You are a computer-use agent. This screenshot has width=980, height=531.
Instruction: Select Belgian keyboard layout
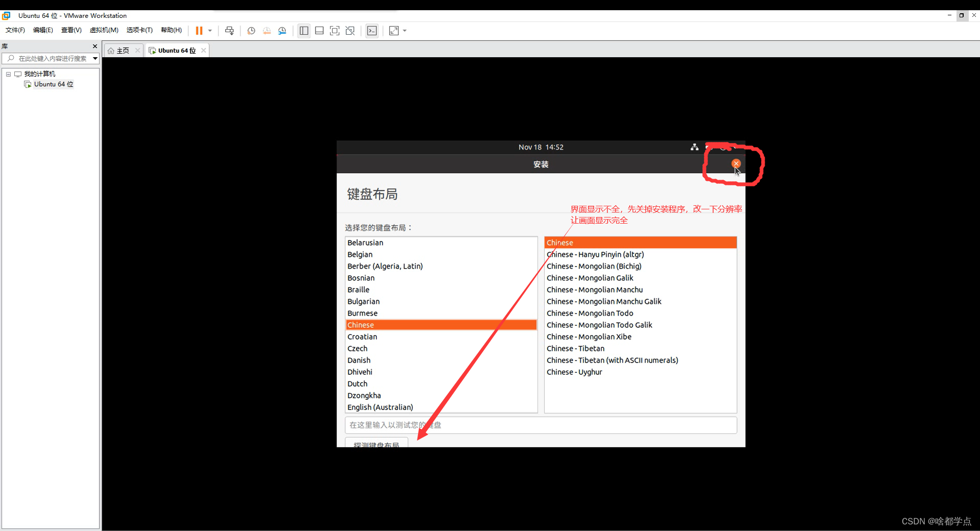pos(441,254)
